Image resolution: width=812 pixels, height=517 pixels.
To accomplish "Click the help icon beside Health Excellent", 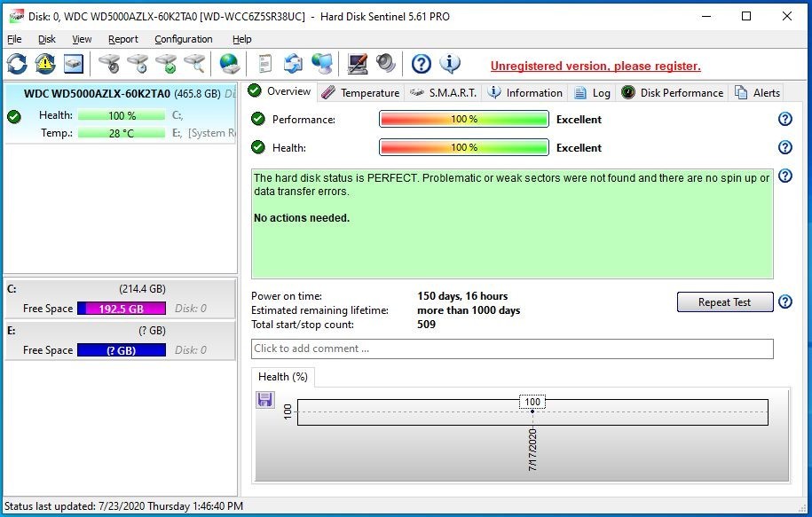I will 785,147.
